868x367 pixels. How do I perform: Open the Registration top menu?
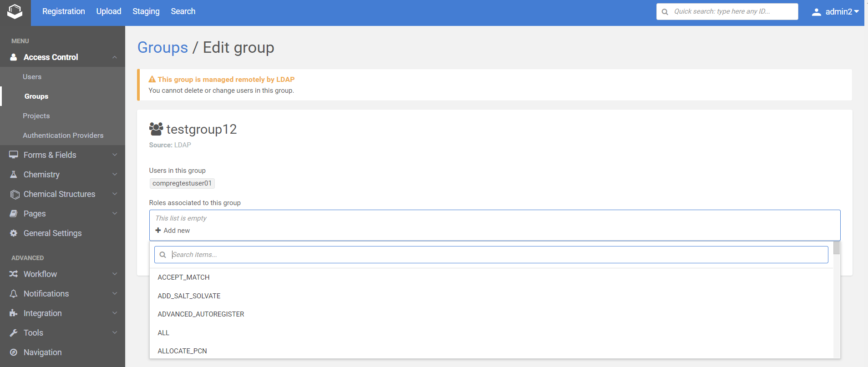click(63, 11)
